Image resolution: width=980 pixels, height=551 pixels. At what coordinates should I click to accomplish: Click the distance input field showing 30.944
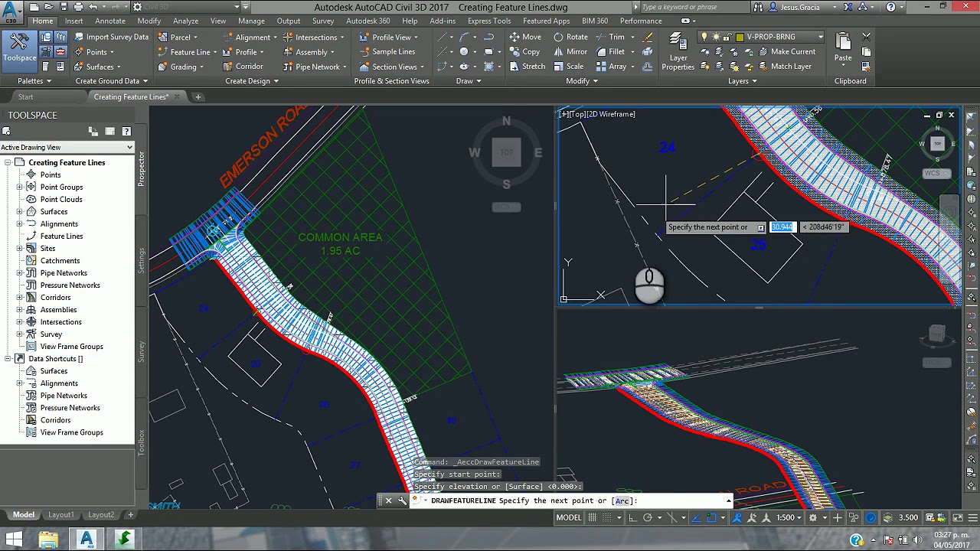[782, 227]
